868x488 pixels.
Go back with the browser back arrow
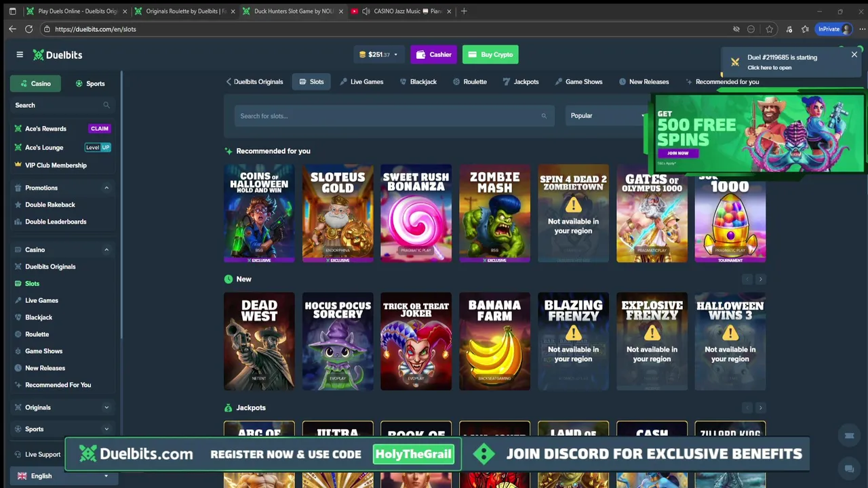[12, 29]
